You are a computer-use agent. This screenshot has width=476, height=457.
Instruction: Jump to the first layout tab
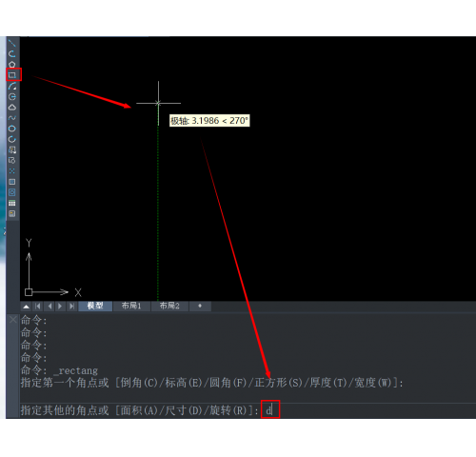(38, 307)
